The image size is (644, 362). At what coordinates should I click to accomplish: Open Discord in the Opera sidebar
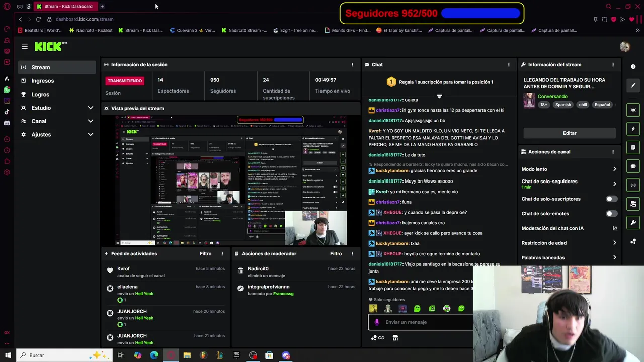[7, 123]
